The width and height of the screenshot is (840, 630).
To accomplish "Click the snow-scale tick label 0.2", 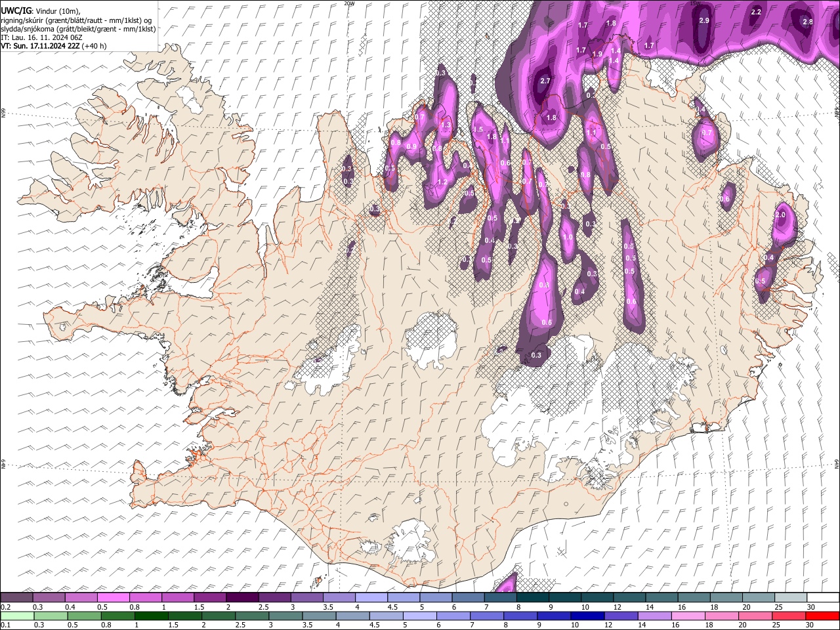I will [5, 607].
